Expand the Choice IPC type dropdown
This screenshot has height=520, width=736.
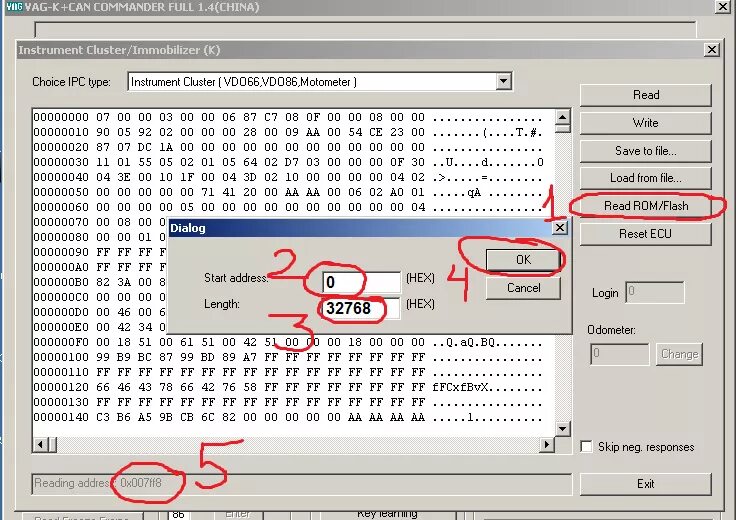point(503,81)
